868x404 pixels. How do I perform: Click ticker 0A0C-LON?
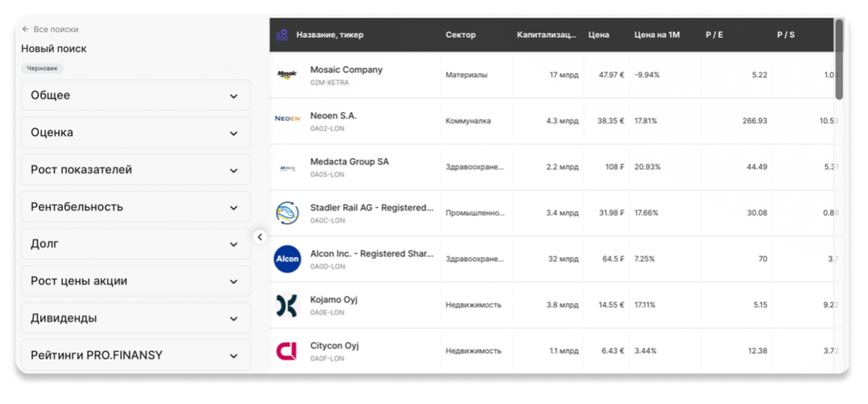pyautogui.click(x=327, y=220)
